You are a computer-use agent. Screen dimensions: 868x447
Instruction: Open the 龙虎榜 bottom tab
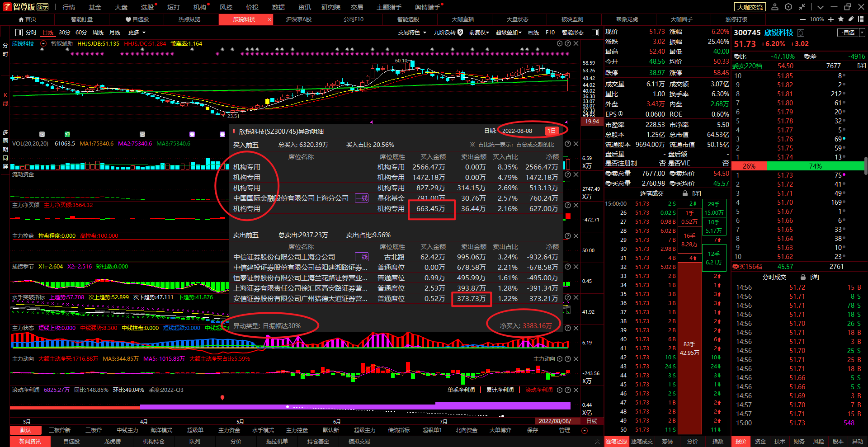(113, 442)
